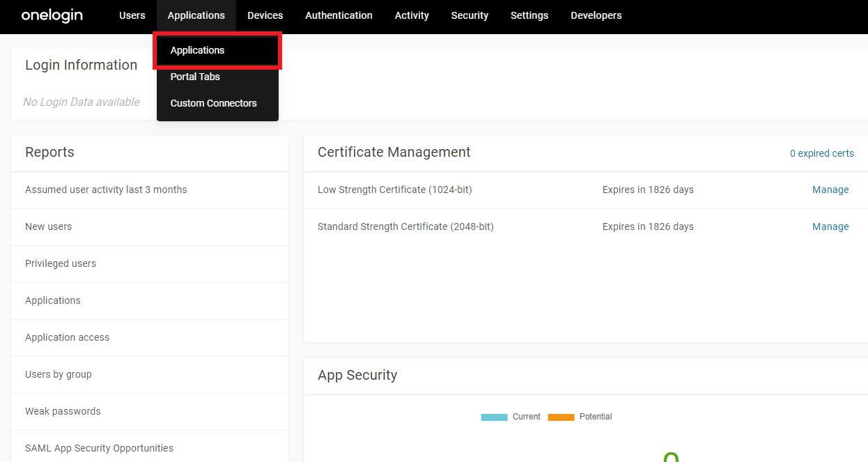Image resolution: width=868 pixels, height=462 pixels.
Task: Select Applications from the dropdown menu
Action: click(x=198, y=50)
